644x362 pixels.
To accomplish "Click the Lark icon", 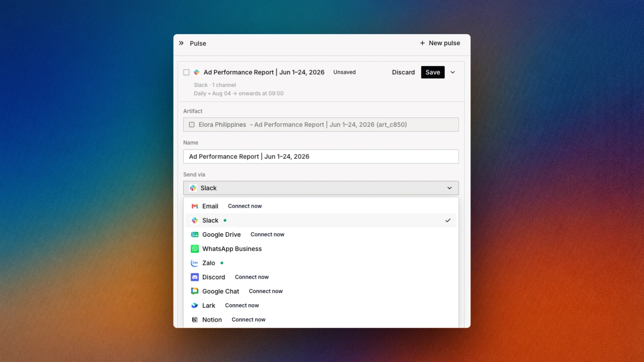I will point(195,306).
